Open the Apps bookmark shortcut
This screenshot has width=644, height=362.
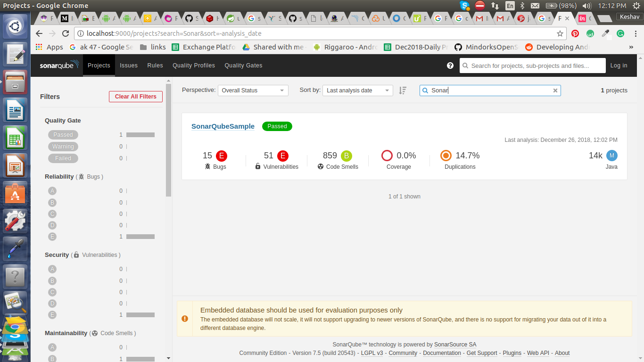[49, 47]
